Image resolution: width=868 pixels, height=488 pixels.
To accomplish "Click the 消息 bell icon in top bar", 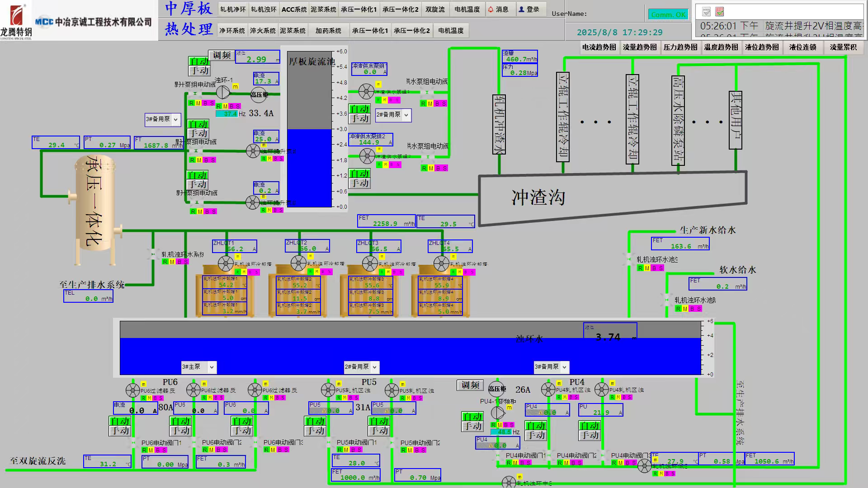I will tap(491, 9).
